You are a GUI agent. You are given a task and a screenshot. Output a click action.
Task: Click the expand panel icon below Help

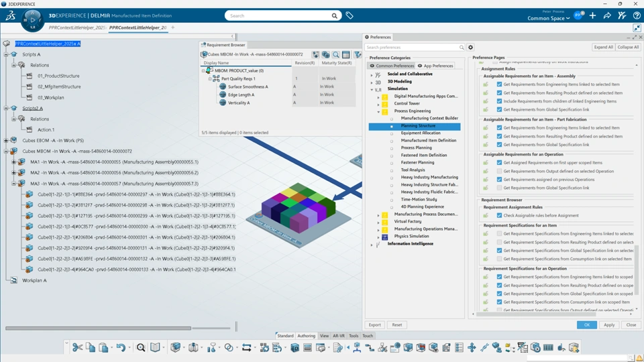tap(637, 28)
